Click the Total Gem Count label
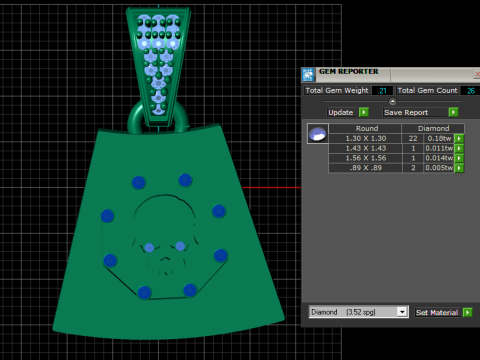The height and width of the screenshot is (360, 480). tap(427, 91)
